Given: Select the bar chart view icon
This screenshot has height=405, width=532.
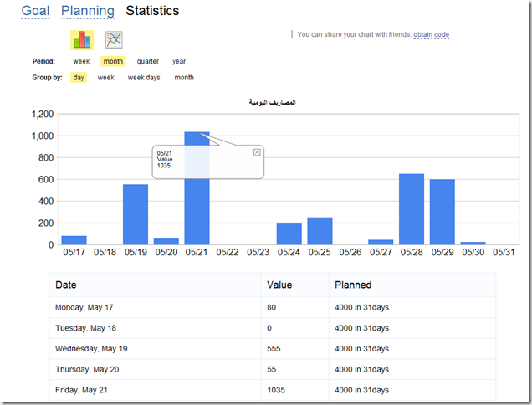Looking at the screenshot, I should (82, 39).
